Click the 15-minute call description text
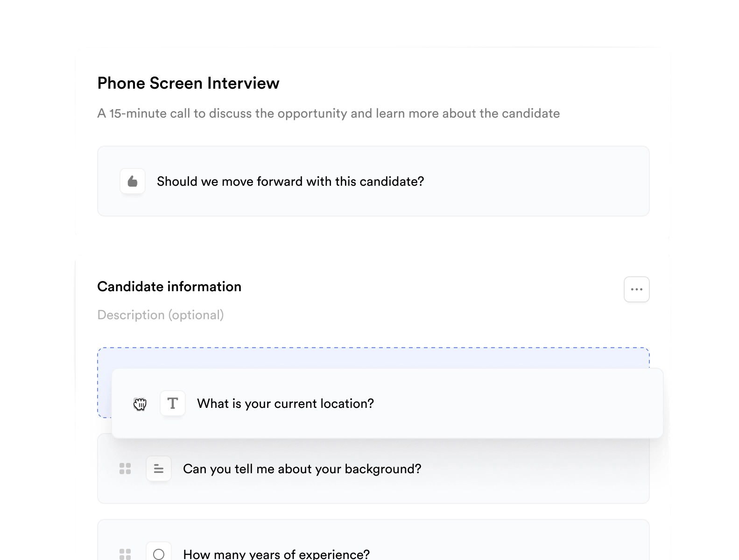Screen dimensions: 739x560 coord(328,113)
